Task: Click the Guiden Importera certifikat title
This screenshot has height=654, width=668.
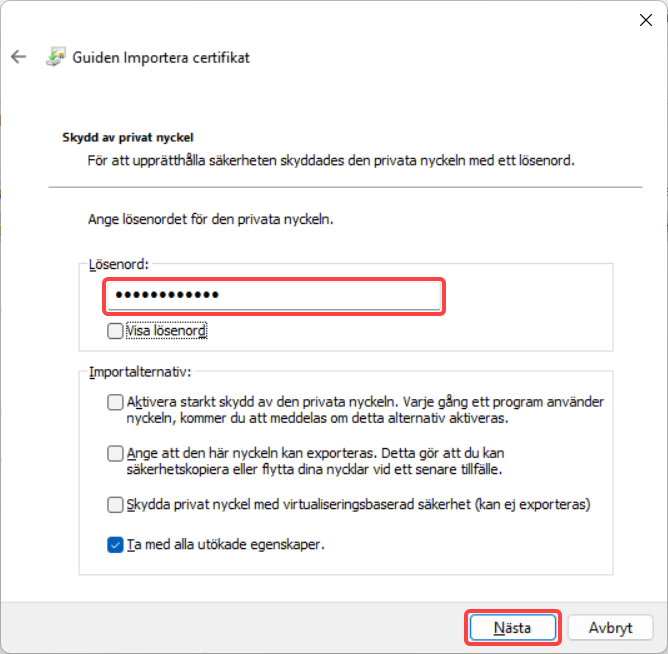Action: tap(161, 58)
